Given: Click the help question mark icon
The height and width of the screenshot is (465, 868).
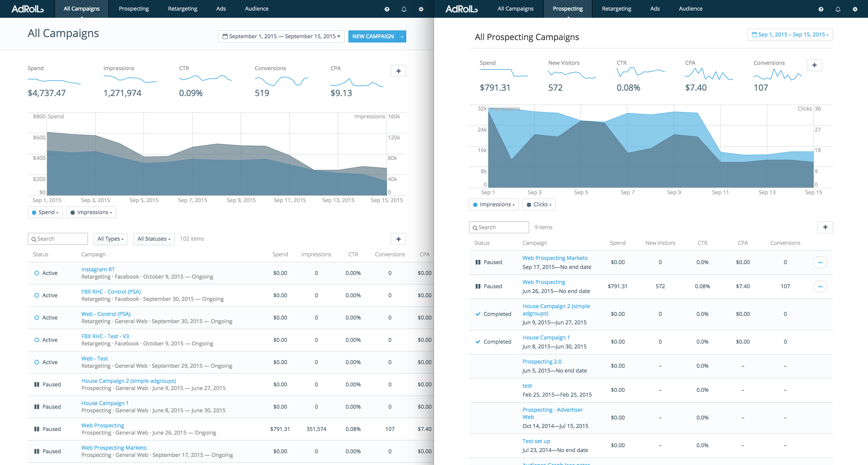Looking at the screenshot, I should coord(386,9).
